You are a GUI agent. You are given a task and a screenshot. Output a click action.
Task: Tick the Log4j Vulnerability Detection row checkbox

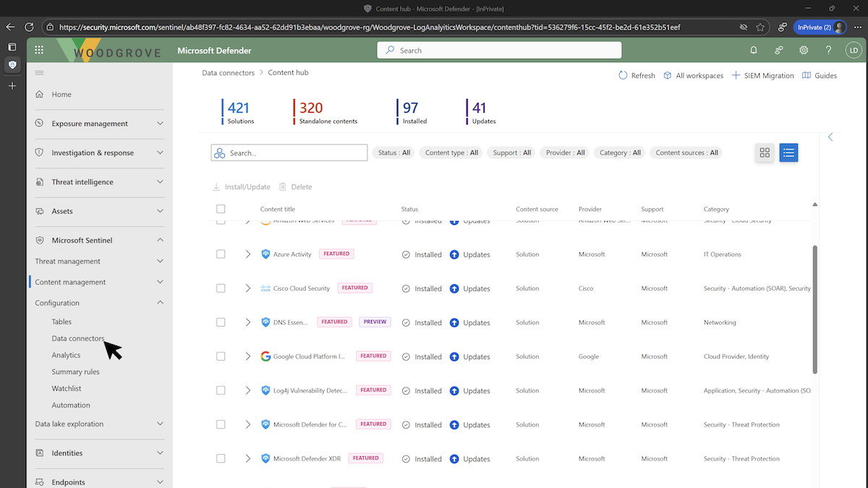[x=221, y=390]
